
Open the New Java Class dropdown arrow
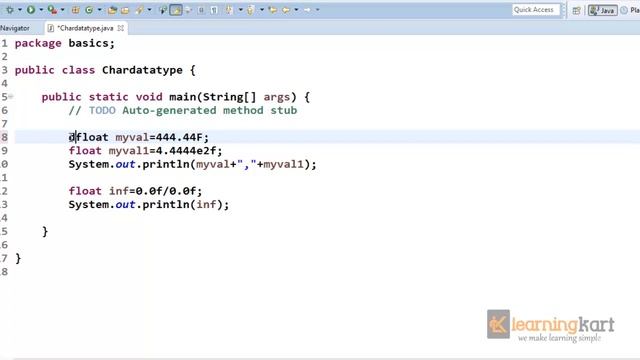click(x=99, y=9)
